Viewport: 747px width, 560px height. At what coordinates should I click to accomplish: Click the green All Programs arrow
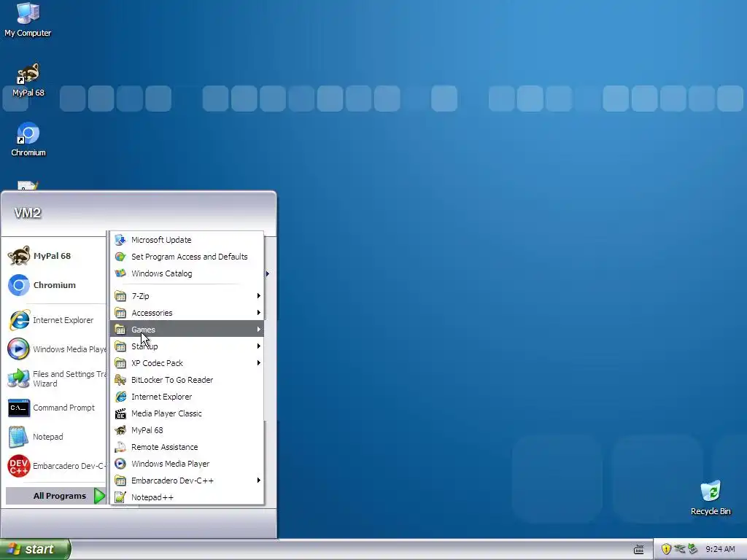99,496
